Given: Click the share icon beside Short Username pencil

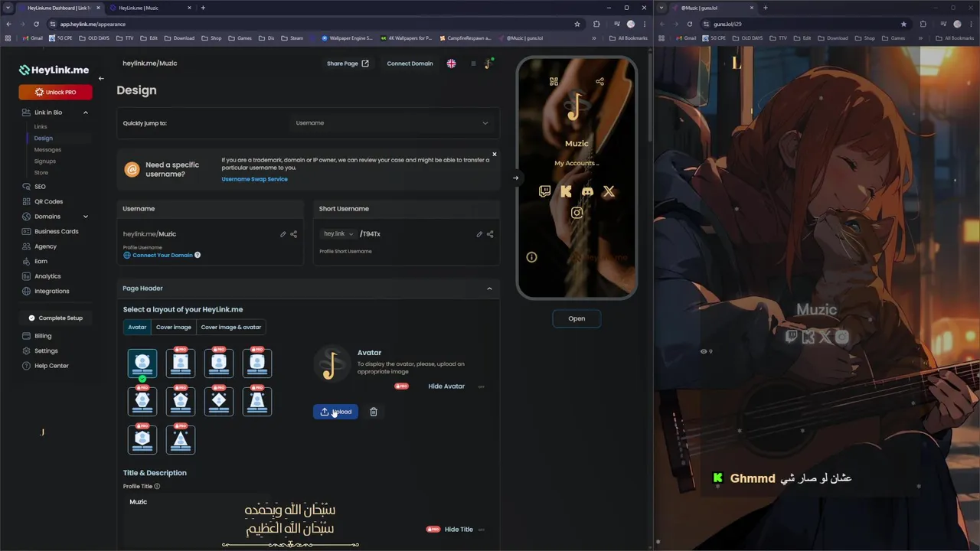Looking at the screenshot, I should (x=491, y=234).
